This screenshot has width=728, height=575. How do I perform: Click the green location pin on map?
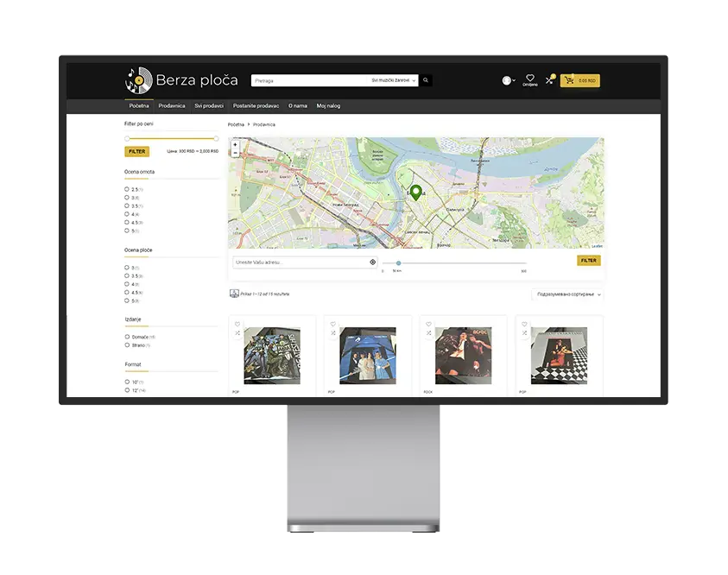[x=416, y=193]
